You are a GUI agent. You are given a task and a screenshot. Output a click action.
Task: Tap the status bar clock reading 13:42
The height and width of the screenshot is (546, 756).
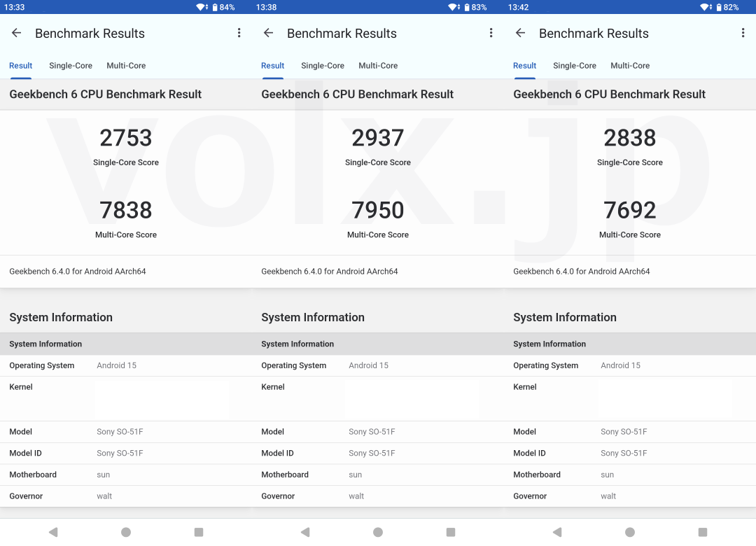[518, 7]
